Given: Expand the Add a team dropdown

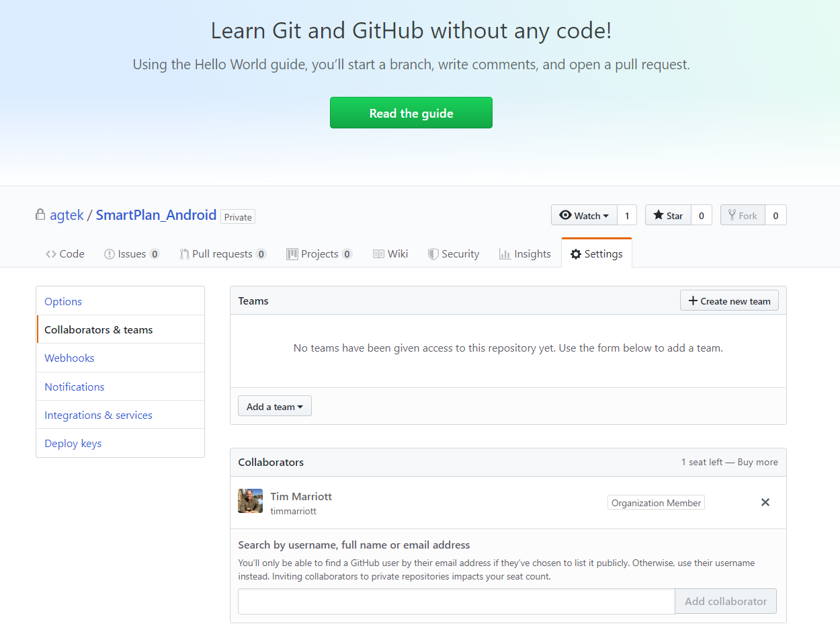Looking at the screenshot, I should 274,406.
